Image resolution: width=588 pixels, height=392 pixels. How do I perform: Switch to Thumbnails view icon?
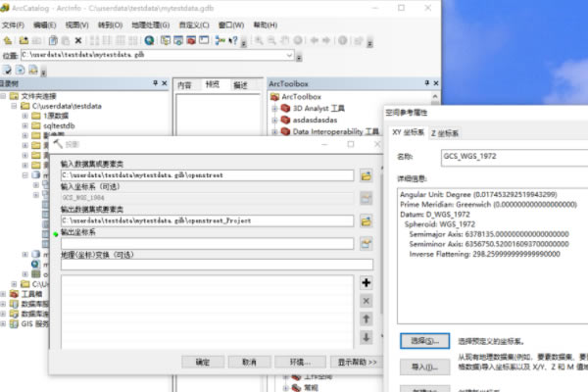click(132, 40)
